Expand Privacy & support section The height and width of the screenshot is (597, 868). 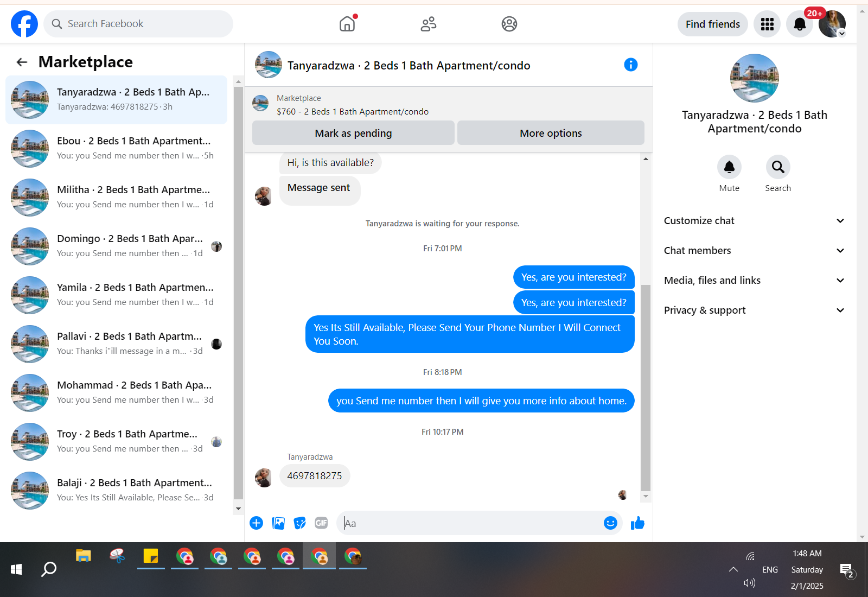pos(754,310)
